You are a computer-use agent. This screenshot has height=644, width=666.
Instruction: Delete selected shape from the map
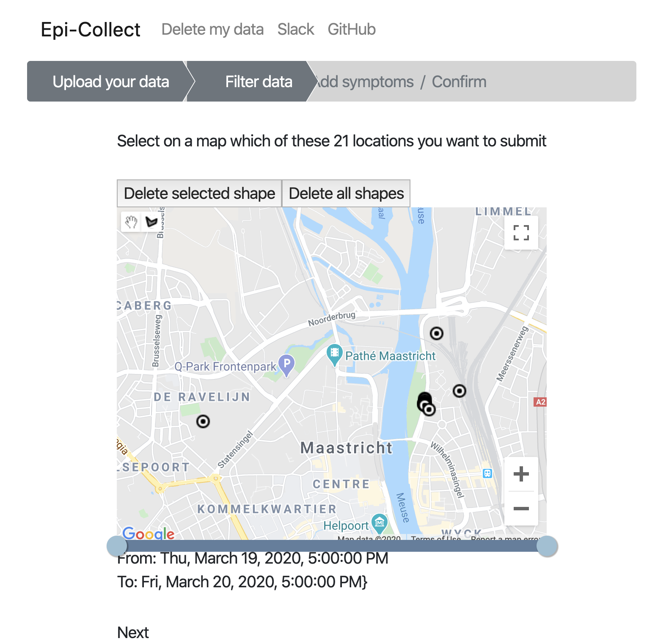click(199, 193)
